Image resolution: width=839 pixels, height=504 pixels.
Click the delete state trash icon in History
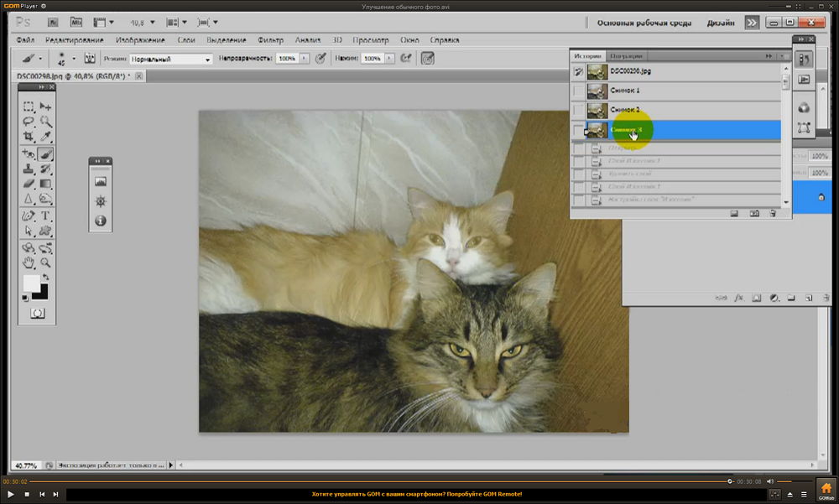[x=773, y=214]
